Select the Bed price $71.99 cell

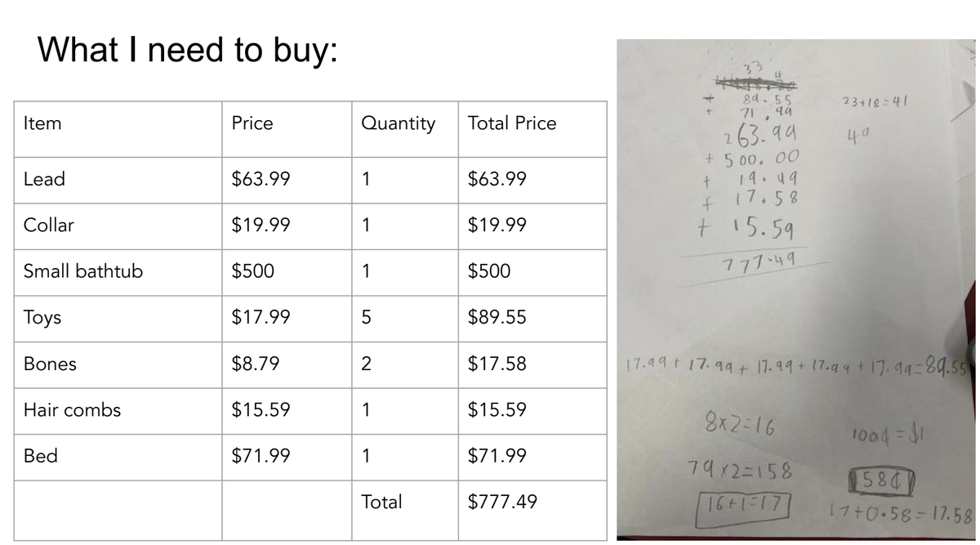(287, 456)
